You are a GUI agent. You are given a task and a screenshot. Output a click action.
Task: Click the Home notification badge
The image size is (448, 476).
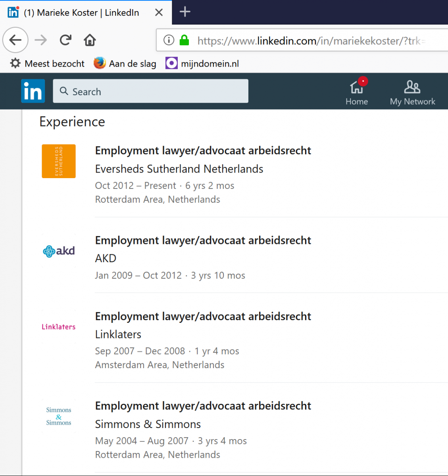point(363,81)
